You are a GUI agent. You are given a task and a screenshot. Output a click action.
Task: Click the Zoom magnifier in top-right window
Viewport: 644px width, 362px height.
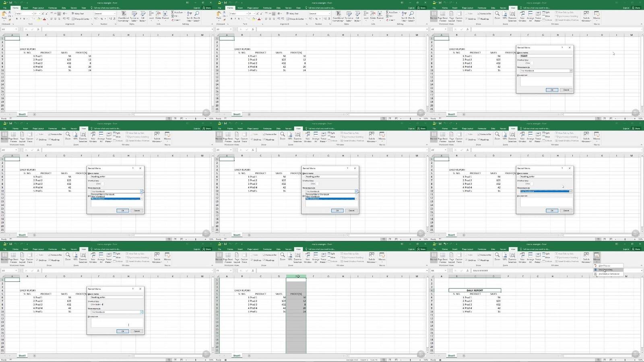[x=497, y=15]
